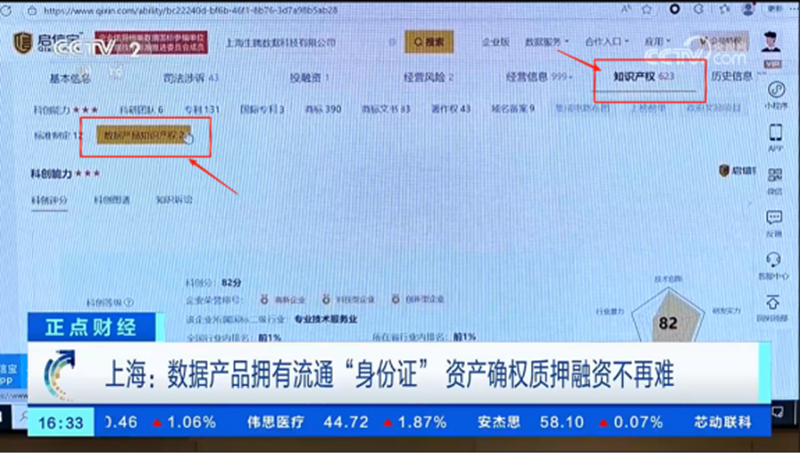Screen dimensions: 800x454
Task: Open the 企业版 link
Action: 495,42
